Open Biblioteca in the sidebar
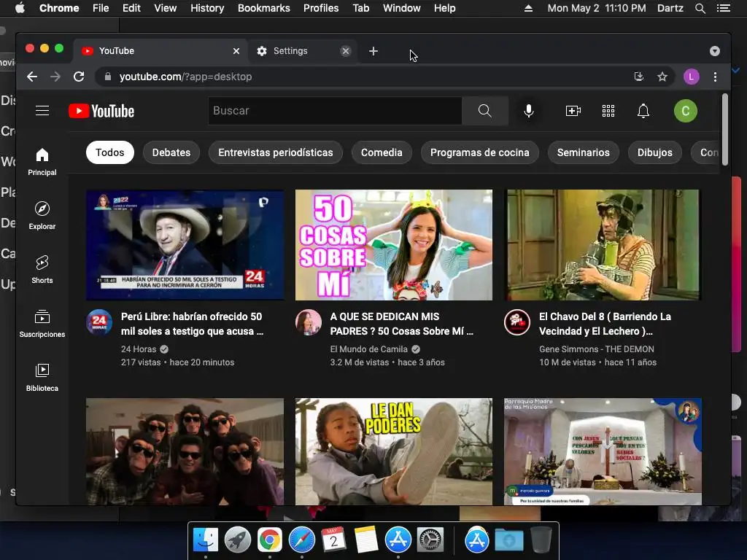Screen dimensions: 747x560 click(42, 378)
